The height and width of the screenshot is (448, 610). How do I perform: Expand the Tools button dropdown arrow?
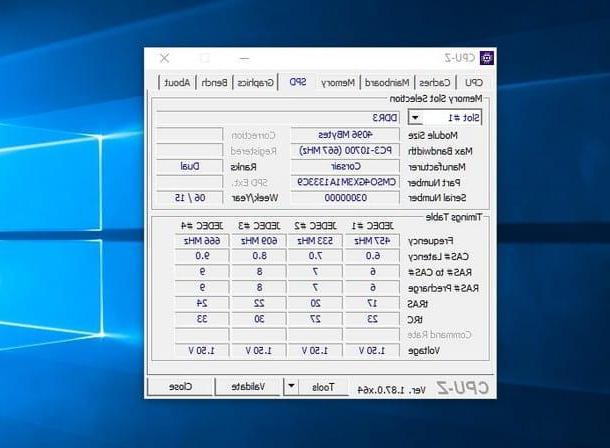click(x=291, y=386)
